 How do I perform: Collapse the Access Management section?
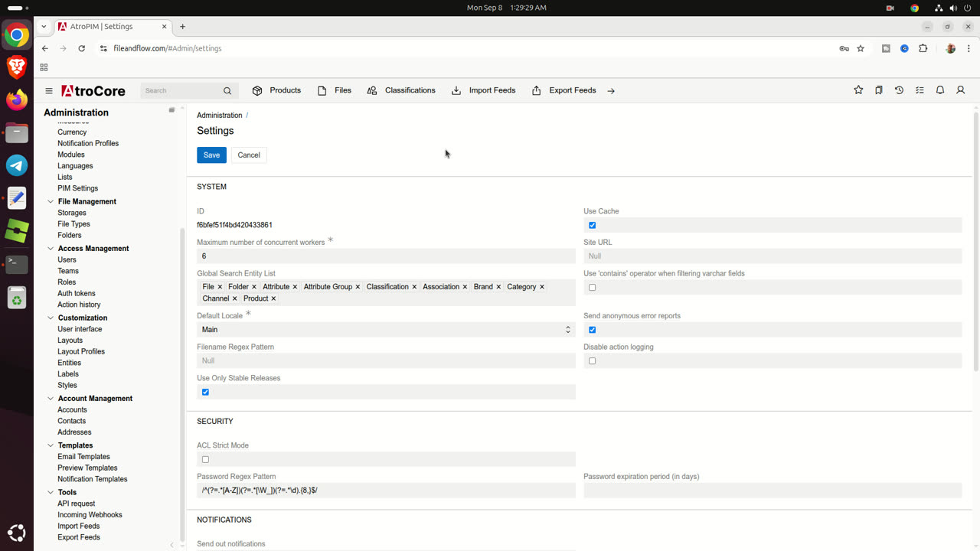coord(51,249)
